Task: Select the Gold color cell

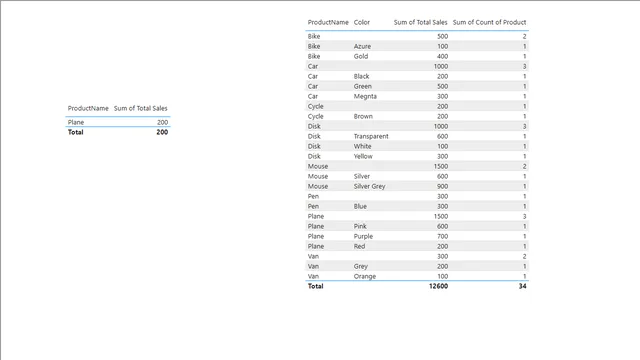Action: click(361, 56)
